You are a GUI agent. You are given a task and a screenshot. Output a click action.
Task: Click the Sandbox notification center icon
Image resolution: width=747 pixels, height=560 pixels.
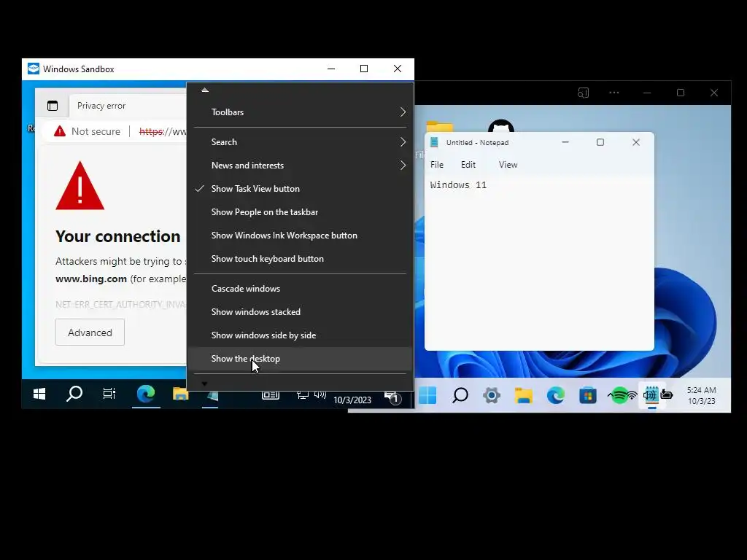click(x=393, y=397)
